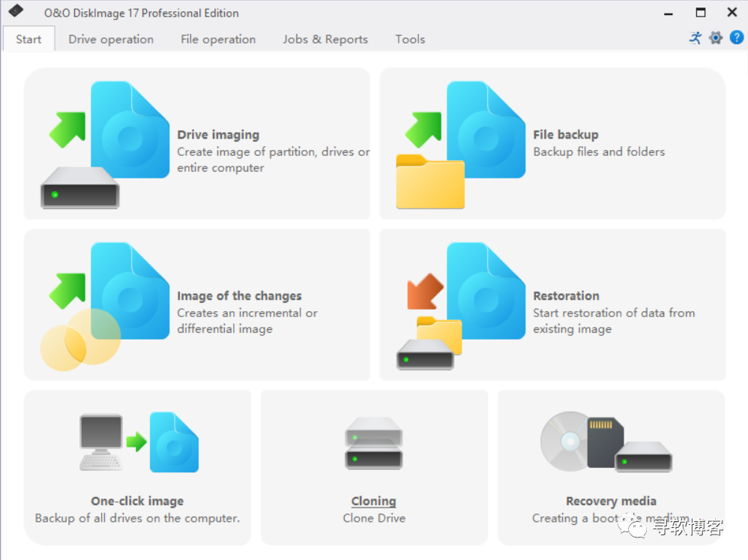Click the O&O DiskImage diamond logo icon
748x560 pixels.
15,12
